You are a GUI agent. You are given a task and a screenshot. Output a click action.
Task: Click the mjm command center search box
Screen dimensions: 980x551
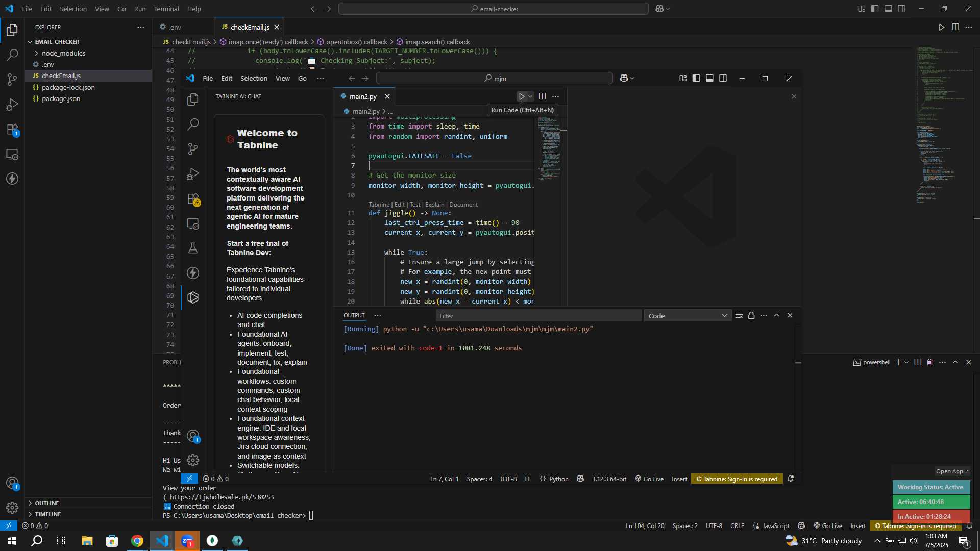[495, 78]
